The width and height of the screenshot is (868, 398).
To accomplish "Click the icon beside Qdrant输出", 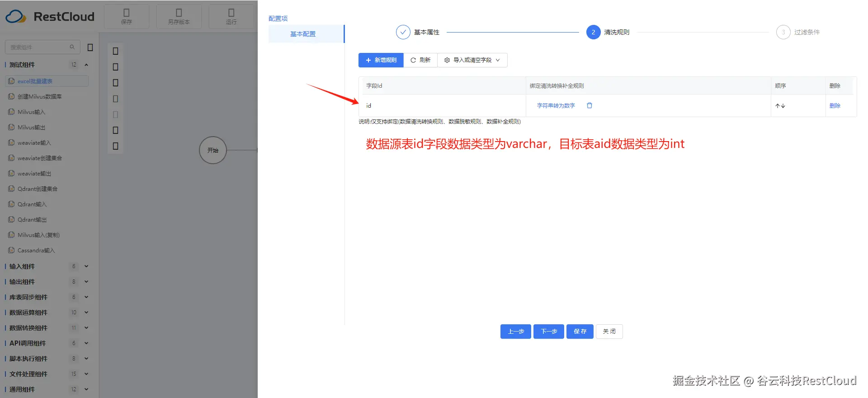I will pos(11,219).
